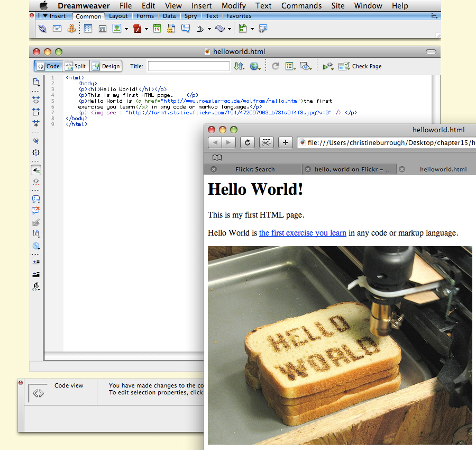
Task: Open the Commands menu
Action: click(301, 6)
